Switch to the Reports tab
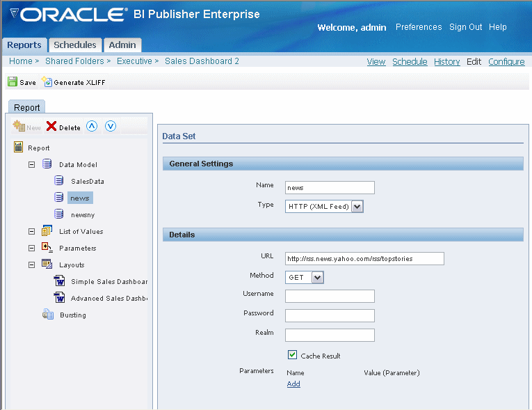This screenshot has height=410, width=532. pos(24,45)
